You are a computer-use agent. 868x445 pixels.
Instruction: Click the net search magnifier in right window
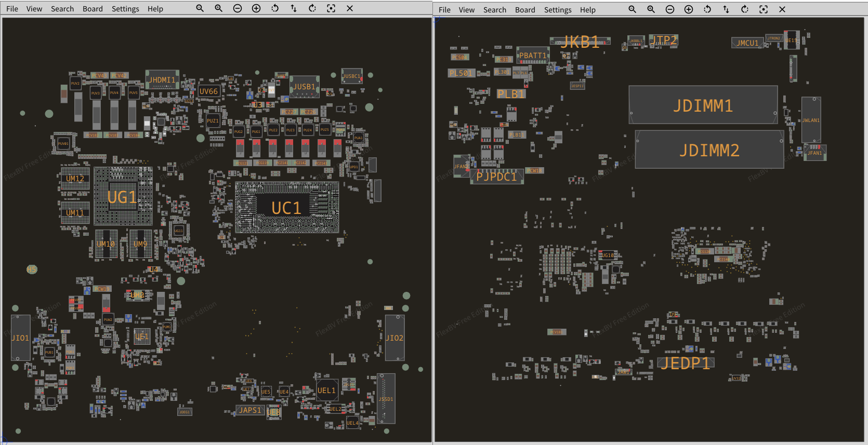coord(651,9)
